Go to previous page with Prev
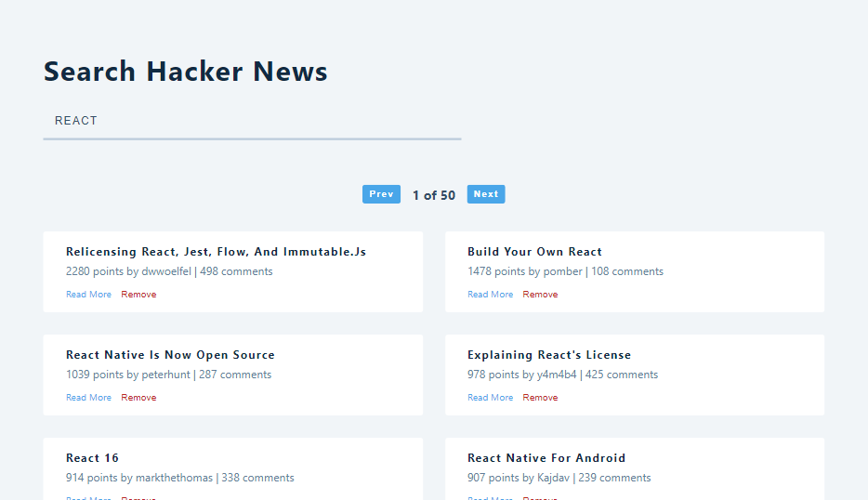 tap(381, 194)
